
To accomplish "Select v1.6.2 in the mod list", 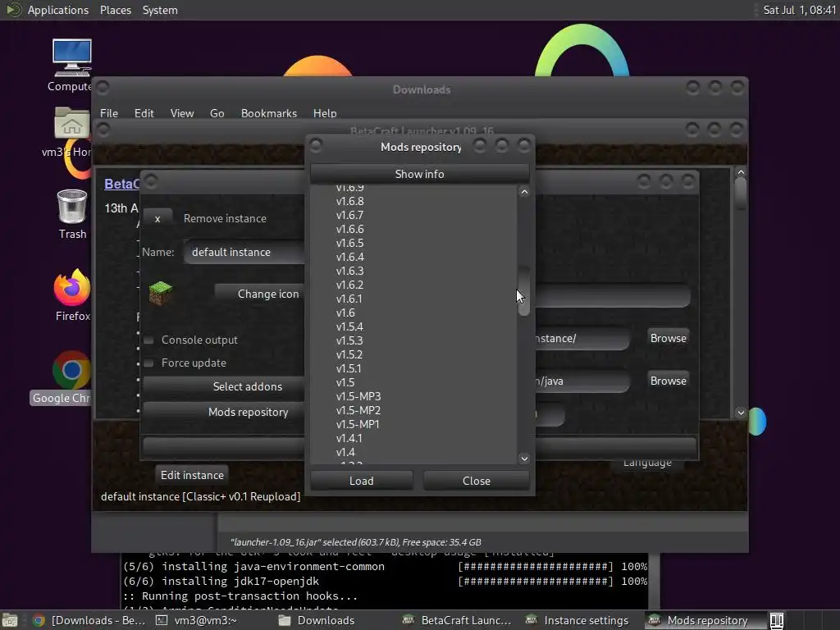I will click(349, 285).
